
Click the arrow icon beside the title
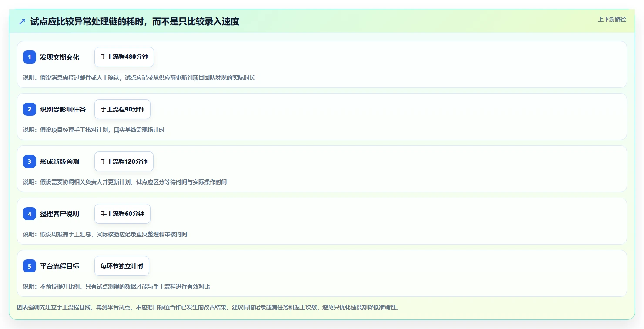22,21
